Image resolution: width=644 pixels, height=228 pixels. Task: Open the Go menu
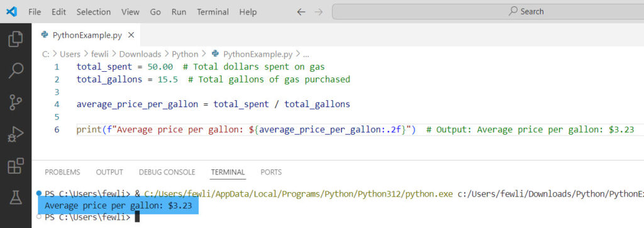click(x=155, y=12)
